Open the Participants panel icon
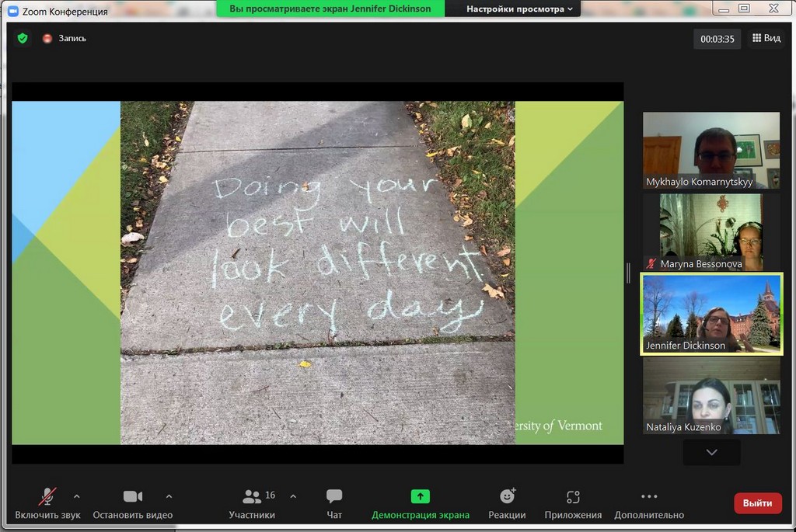Viewport: 796px width, 532px height. 252,496
